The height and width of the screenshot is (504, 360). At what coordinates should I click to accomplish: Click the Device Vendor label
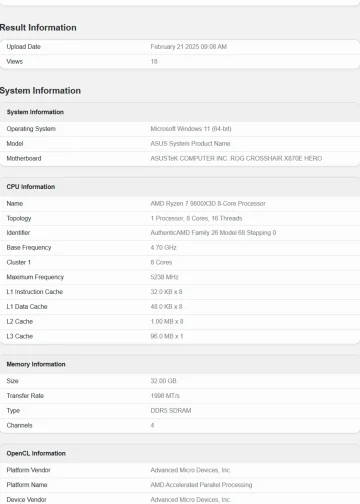click(26, 500)
